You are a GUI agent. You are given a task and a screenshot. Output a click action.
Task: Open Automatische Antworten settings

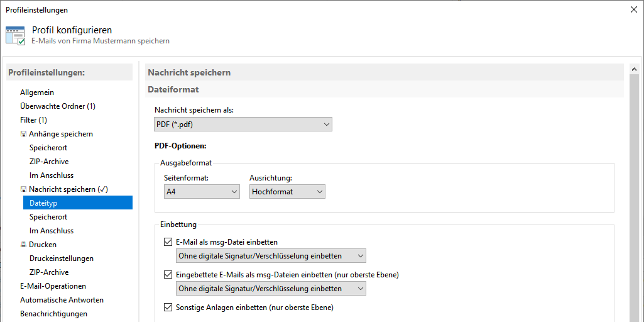pos(62,300)
